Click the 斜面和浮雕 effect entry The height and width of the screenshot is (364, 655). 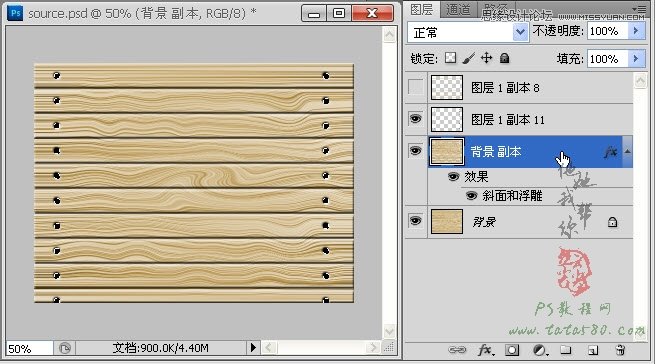click(512, 196)
